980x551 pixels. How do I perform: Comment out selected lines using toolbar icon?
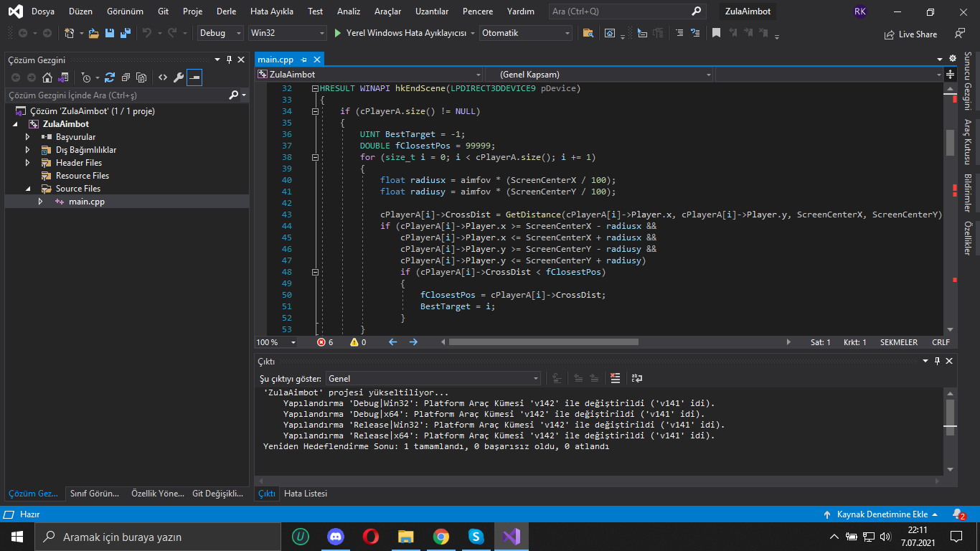pos(679,33)
